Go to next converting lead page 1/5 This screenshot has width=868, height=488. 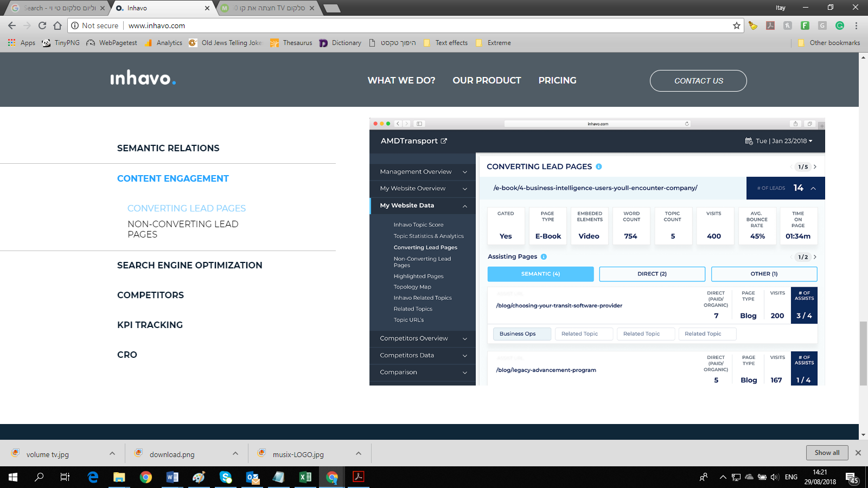coord(815,167)
